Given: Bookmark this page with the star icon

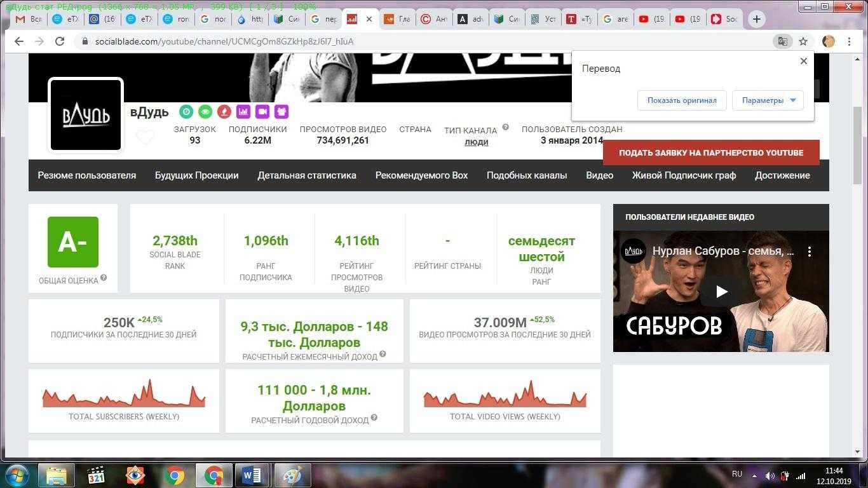Looking at the screenshot, I should point(803,41).
